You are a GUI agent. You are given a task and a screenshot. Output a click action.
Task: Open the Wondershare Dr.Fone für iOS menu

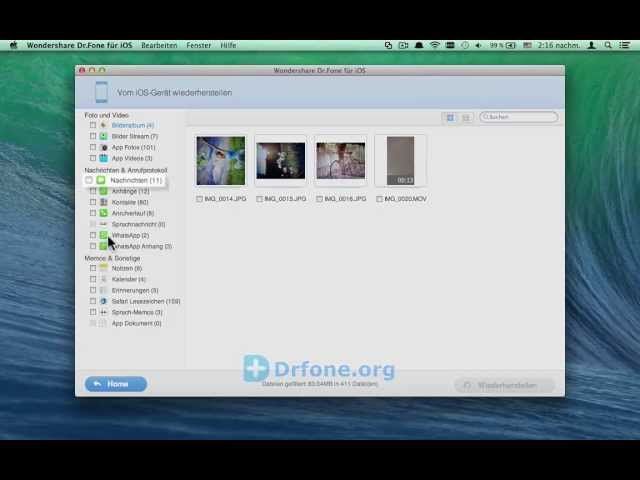coord(79,45)
